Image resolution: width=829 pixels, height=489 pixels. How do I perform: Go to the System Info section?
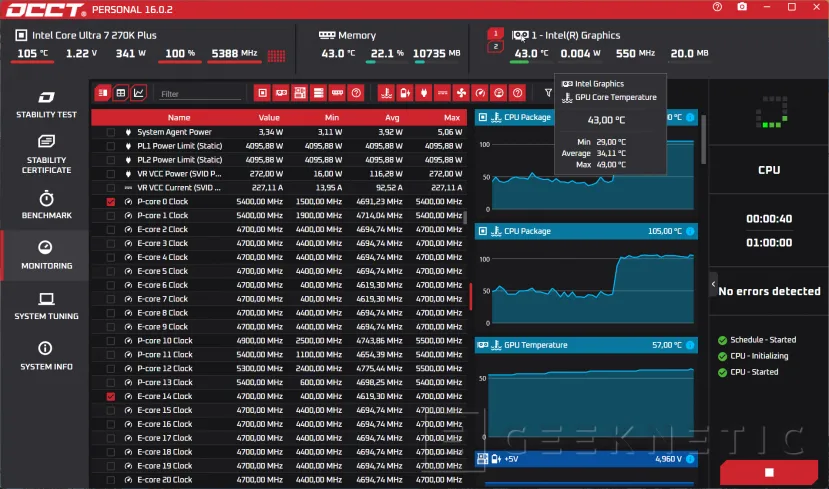tap(46, 355)
